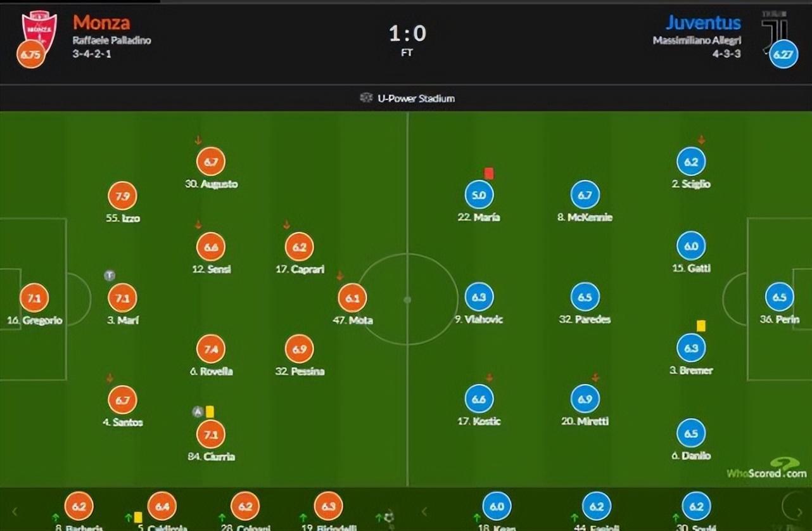Viewport: 812px width, 531px height.
Task: Select substitute Kean's 6.0 rating
Action: pos(497,506)
